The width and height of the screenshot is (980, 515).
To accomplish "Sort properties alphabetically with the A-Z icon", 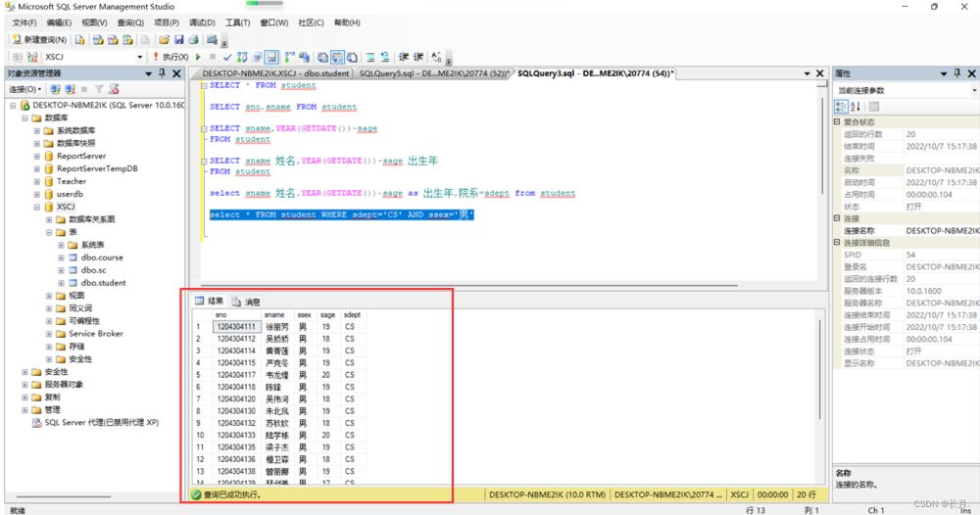I will (x=856, y=106).
